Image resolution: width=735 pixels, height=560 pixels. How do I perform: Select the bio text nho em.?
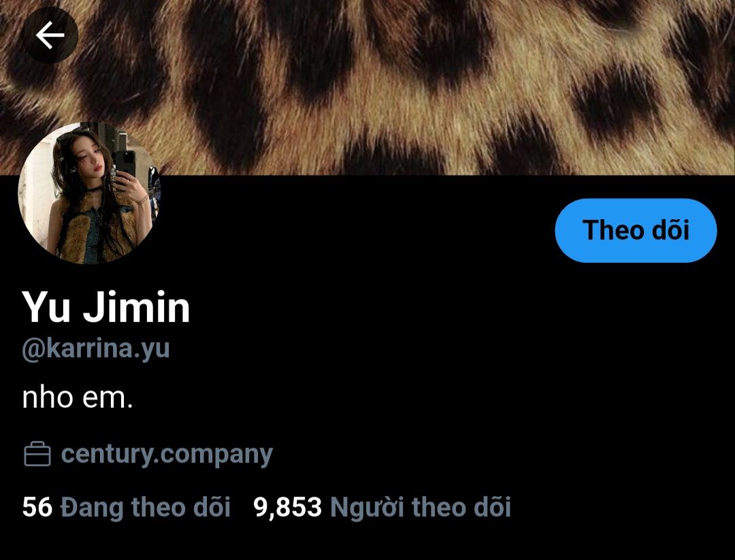[x=78, y=398]
